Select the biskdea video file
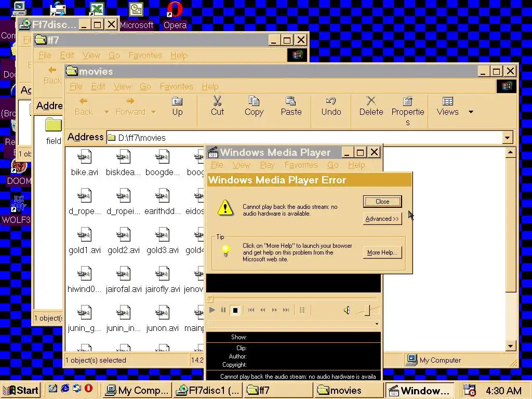The height and width of the screenshot is (399, 532). point(124,163)
